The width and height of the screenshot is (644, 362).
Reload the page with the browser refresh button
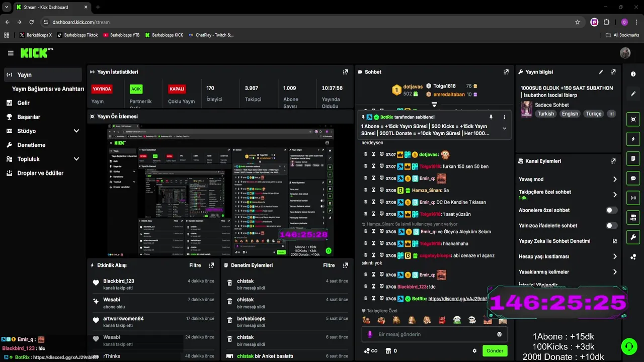click(31, 22)
